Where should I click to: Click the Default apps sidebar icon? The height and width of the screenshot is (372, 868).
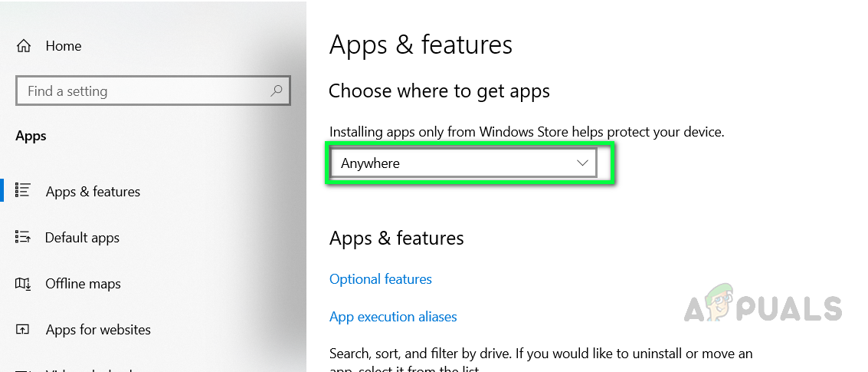23,237
